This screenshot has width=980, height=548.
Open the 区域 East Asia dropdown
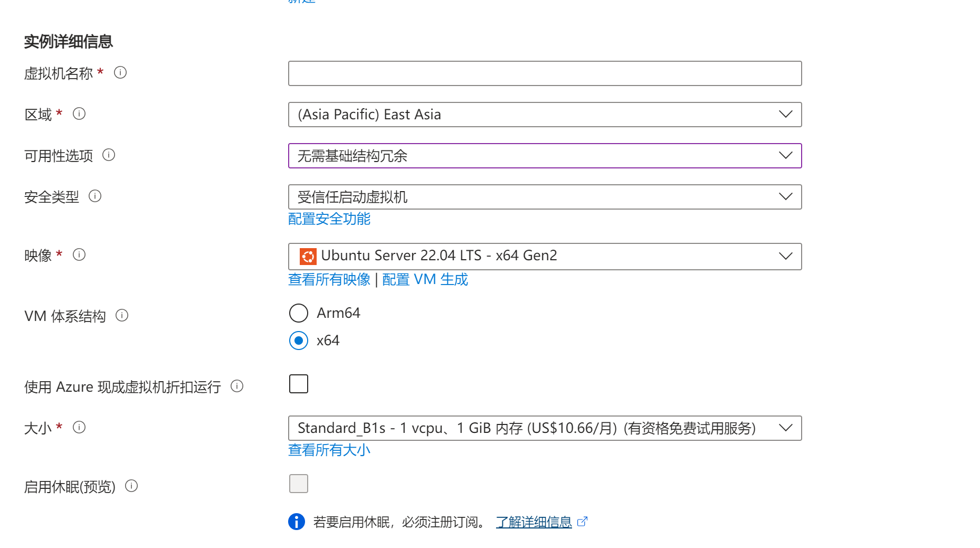545,115
